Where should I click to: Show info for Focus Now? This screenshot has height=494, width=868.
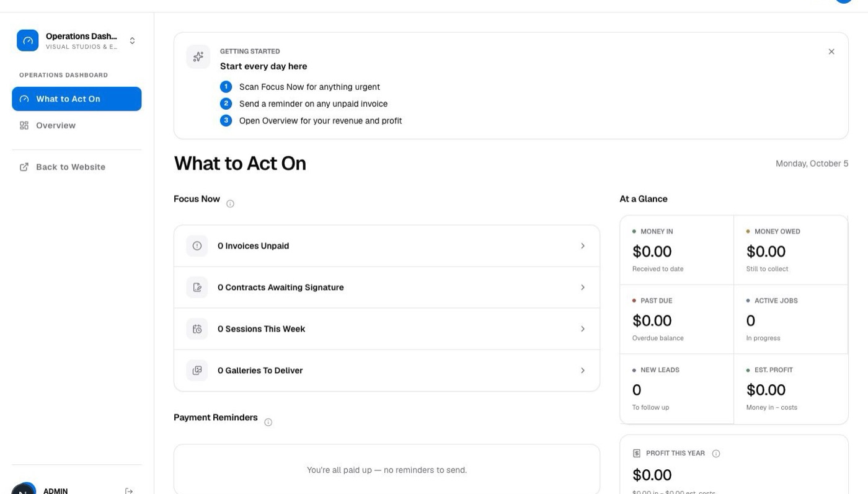pos(230,204)
